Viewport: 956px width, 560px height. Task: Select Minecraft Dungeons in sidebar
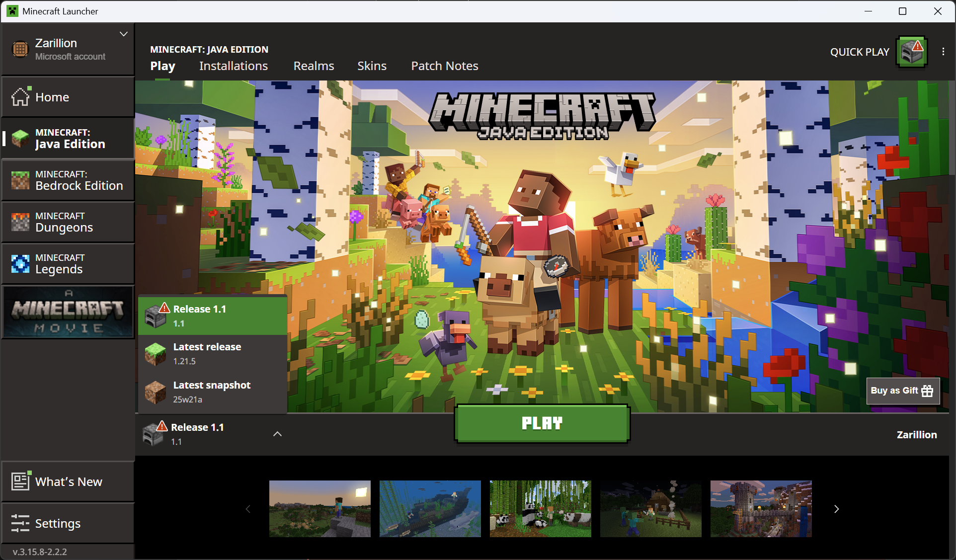pos(68,222)
